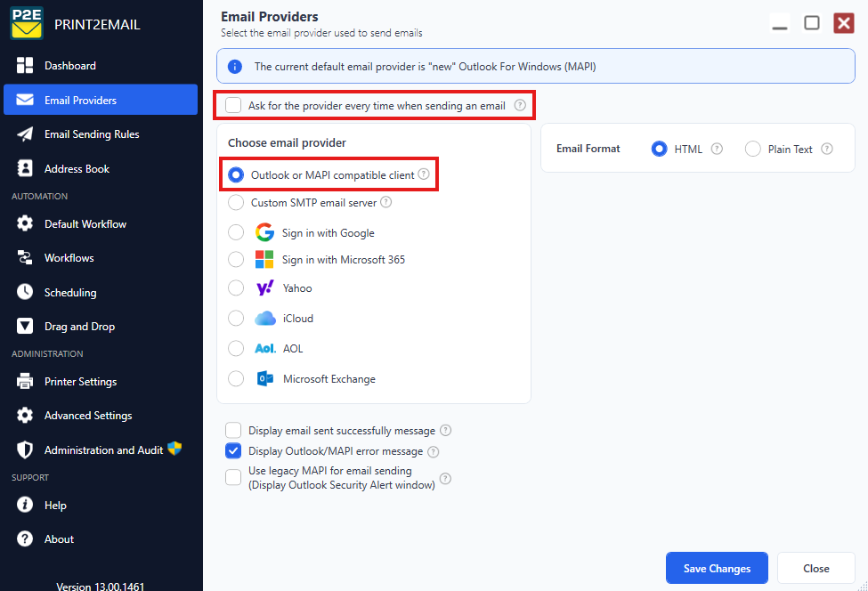Select HTML email format radio
The image size is (868, 591).
[x=660, y=149]
